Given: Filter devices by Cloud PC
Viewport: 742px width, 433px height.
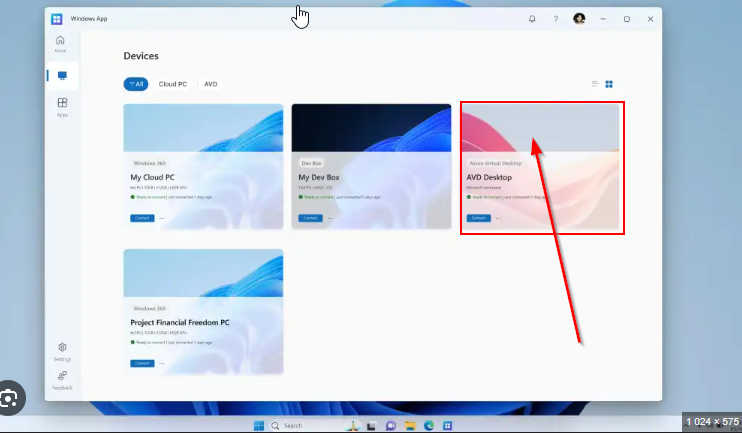Looking at the screenshot, I should (173, 84).
